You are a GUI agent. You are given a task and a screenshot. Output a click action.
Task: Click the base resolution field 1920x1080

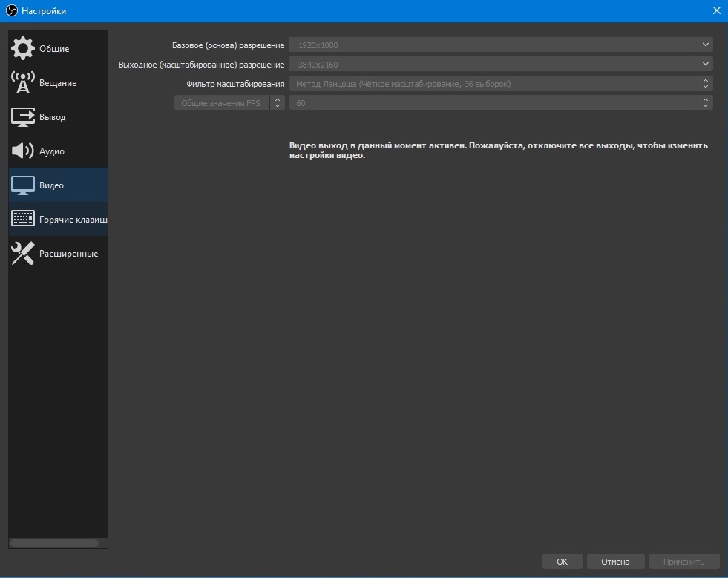pyautogui.click(x=493, y=45)
